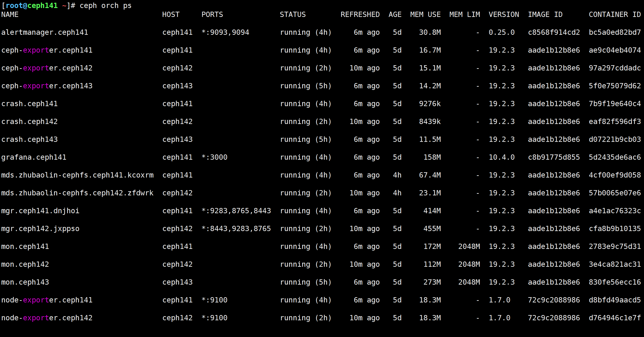Image resolution: width=644 pixels, height=337 pixels.
Task: Select the alertmanager.ceph141 daemon name
Action: 45,32
